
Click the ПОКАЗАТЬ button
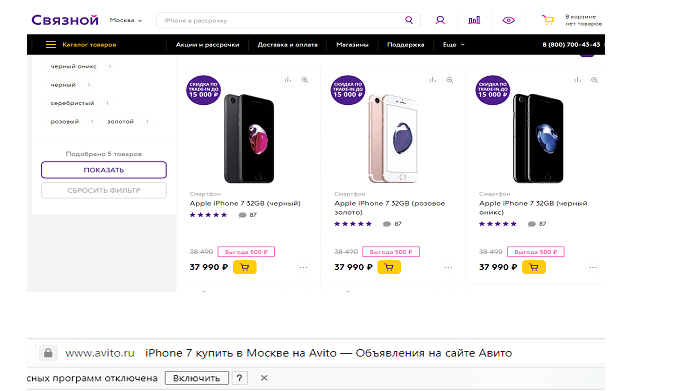coord(104,170)
